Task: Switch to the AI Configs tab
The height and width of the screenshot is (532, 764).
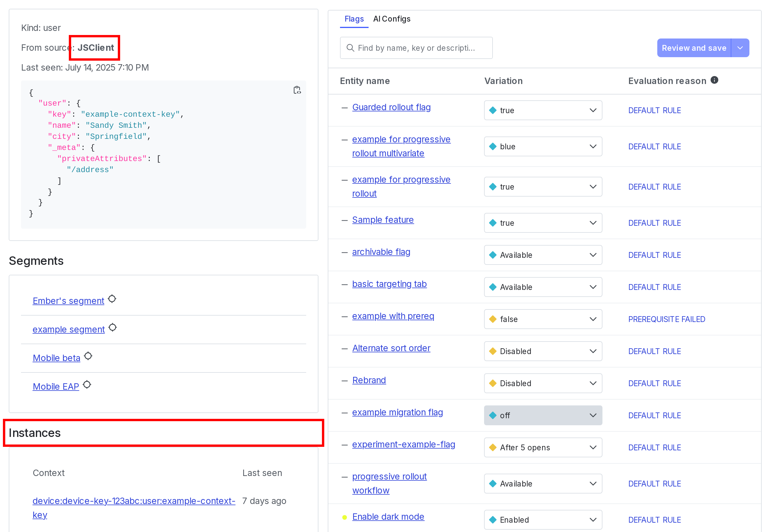Action: tap(392, 19)
